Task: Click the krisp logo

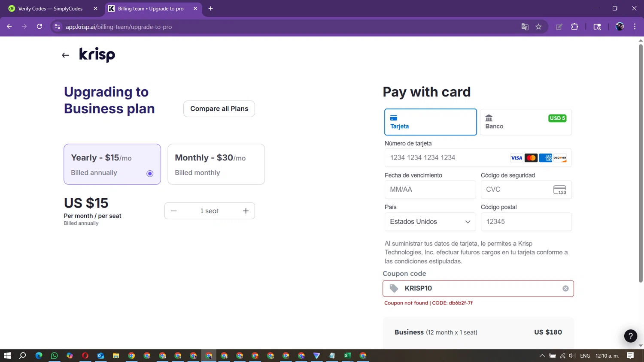Action: point(97,55)
